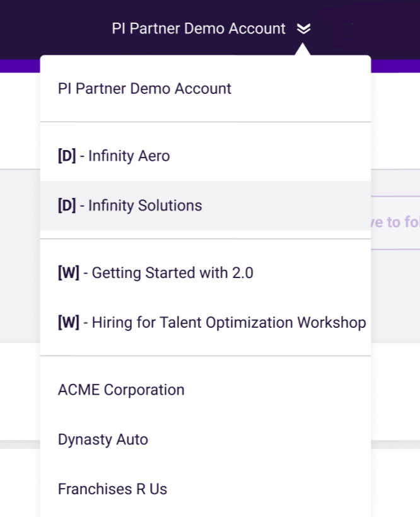Click the word Solutions in the highlighted row
This screenshot has width=420, height=517.
coord(172,206)
